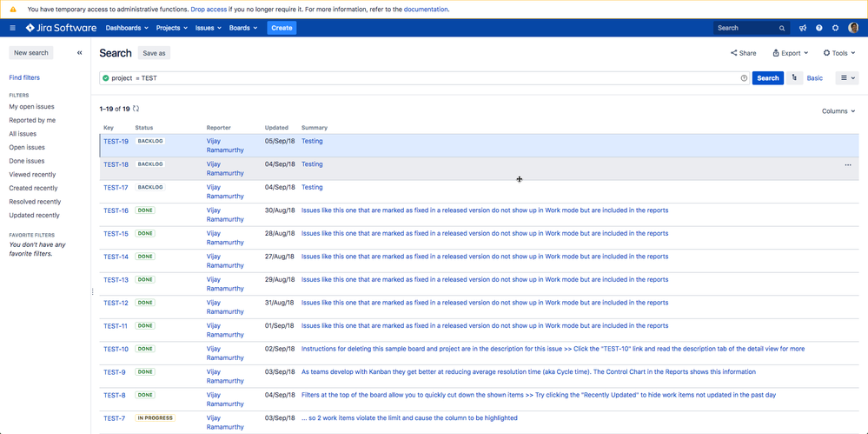Open the TEST-17 Testing summary link

(312, 187)
